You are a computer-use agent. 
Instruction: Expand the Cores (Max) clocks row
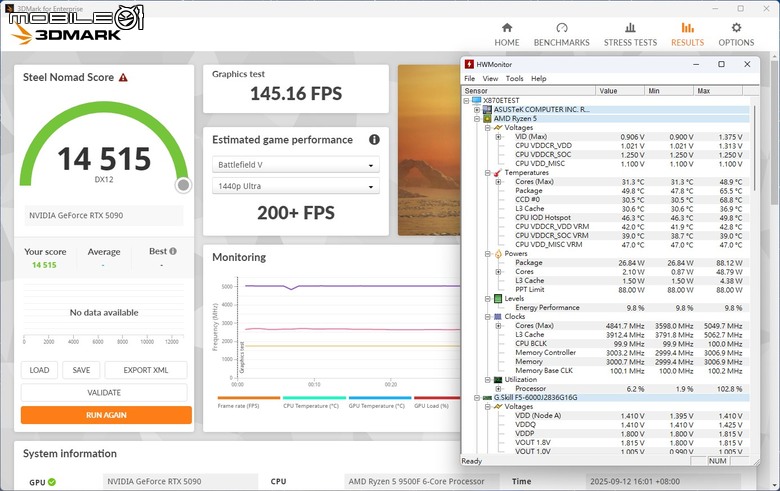tap(498, 326)
